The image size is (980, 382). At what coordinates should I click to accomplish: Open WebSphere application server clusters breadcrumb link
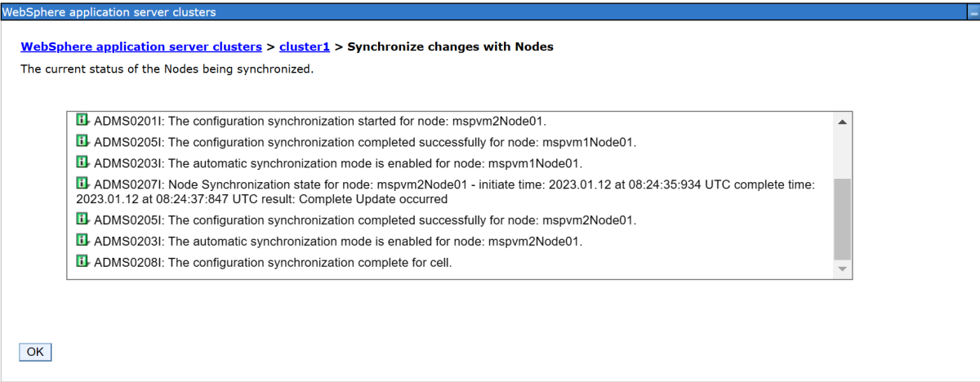point(141,47)
